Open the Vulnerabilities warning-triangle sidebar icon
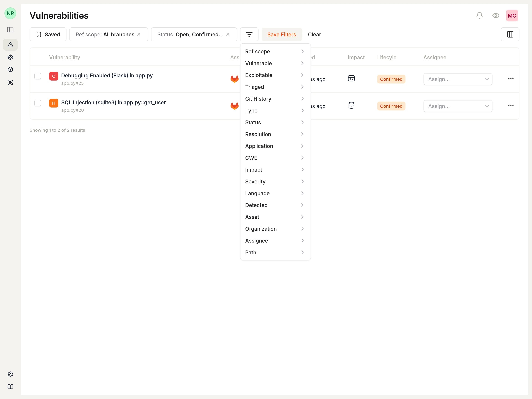 tap(10, 45)
